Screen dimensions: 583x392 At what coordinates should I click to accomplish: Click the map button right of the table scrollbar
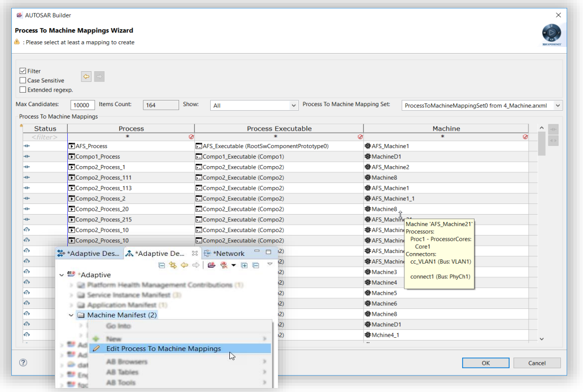[553, 129]
